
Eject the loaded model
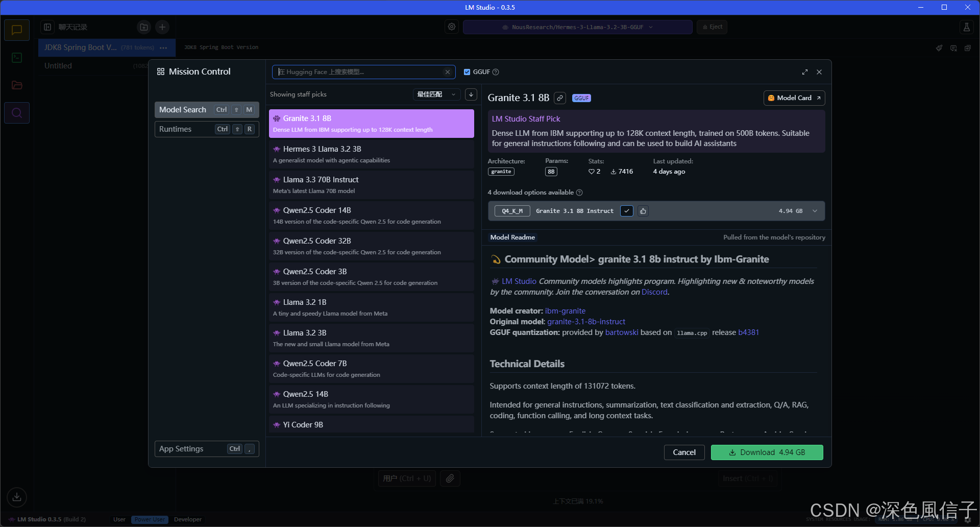[x=712, y=27]
